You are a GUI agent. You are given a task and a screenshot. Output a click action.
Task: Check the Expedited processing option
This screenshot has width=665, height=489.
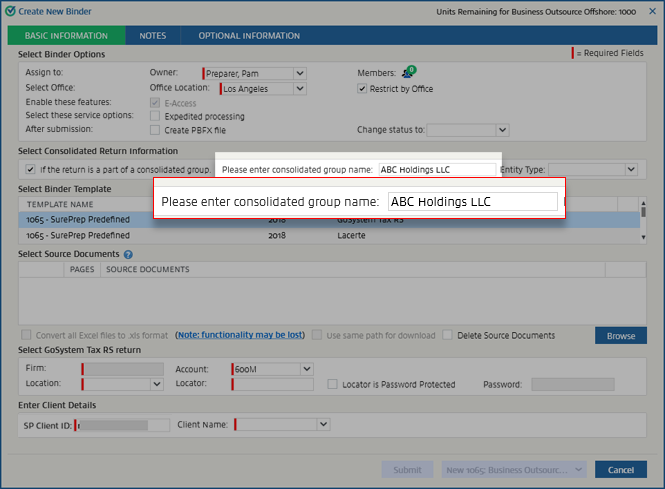pyautogui.click(x=154, y=116)
